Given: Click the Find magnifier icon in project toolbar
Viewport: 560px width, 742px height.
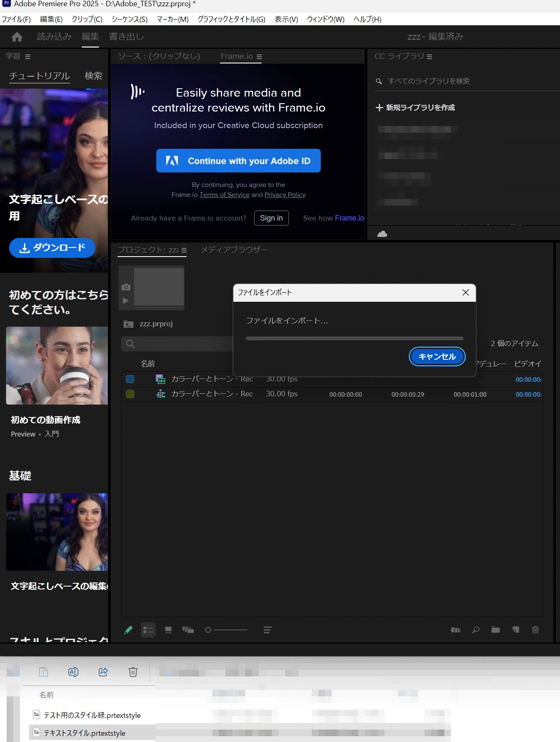Looking at the screenshot, I should 476,630.
